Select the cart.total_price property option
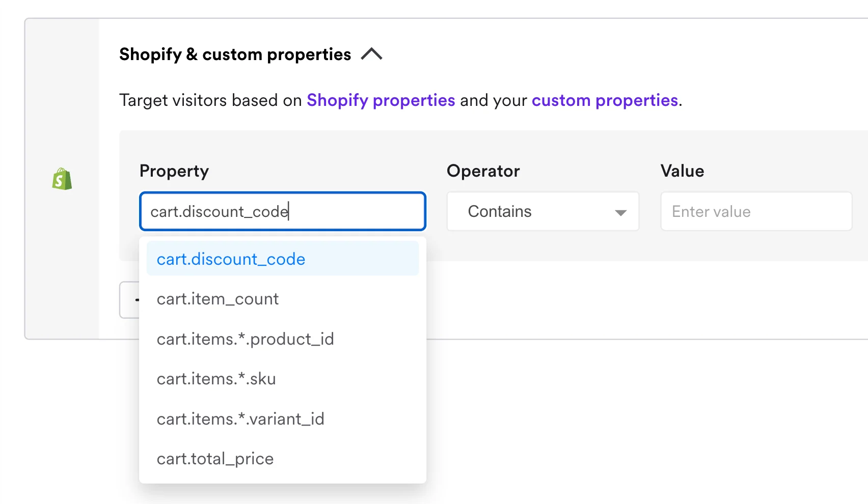Image resolution: width=868 pixels, height=504 pixels. [215, 459]
